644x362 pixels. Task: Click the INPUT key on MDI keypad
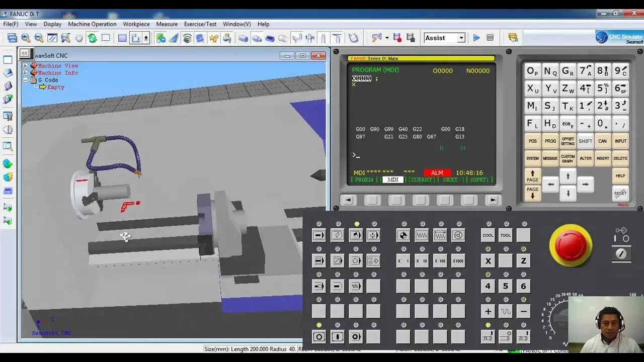click(x=620, y=141)
